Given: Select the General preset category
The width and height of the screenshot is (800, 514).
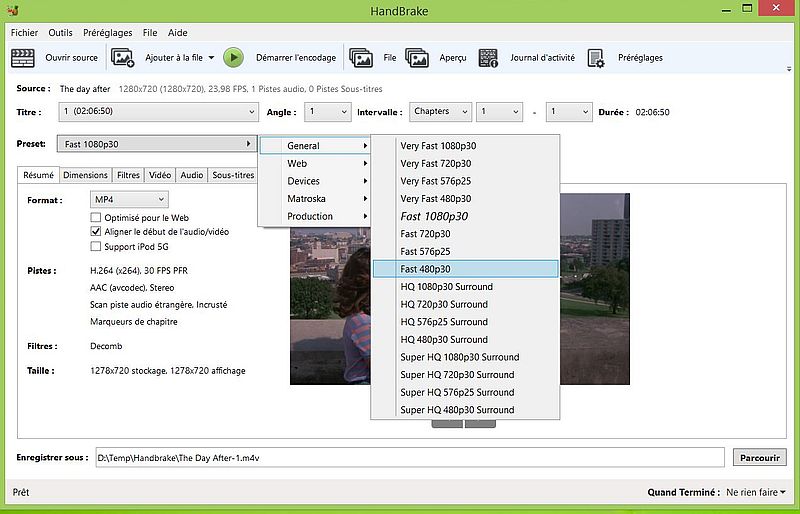Looking at the screenshot, I should [x=315, y=145].
